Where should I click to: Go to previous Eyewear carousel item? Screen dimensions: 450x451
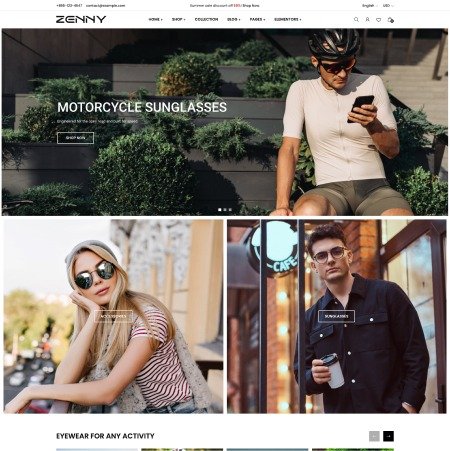374,436
